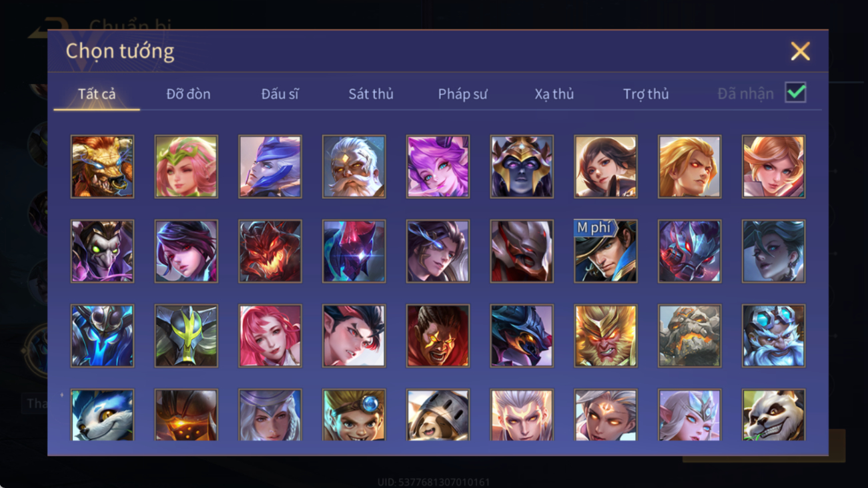Pick the red fire demon hero portrait
Image resolution: width=868 pixels, height=488 pixels.
tap(270, 251)
